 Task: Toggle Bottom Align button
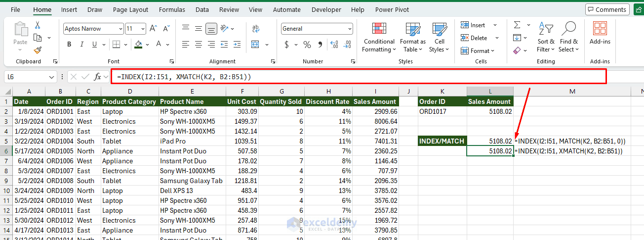[211, 29]
